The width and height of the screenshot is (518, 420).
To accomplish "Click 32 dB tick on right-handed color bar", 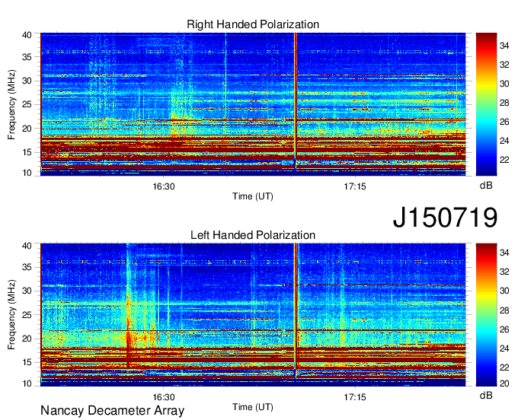I will [x=504, y=65].
